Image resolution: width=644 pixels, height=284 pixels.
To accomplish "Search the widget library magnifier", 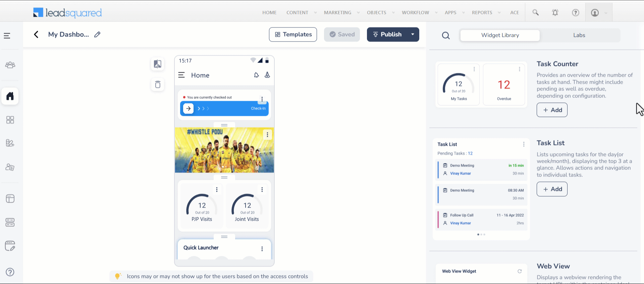I will tap(446, 35).
